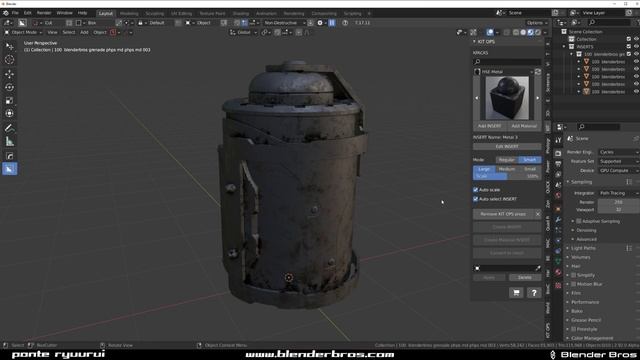640x360 pixels.
Task: Click the Delete button in KIT OPS
Action: coord(524,278)
